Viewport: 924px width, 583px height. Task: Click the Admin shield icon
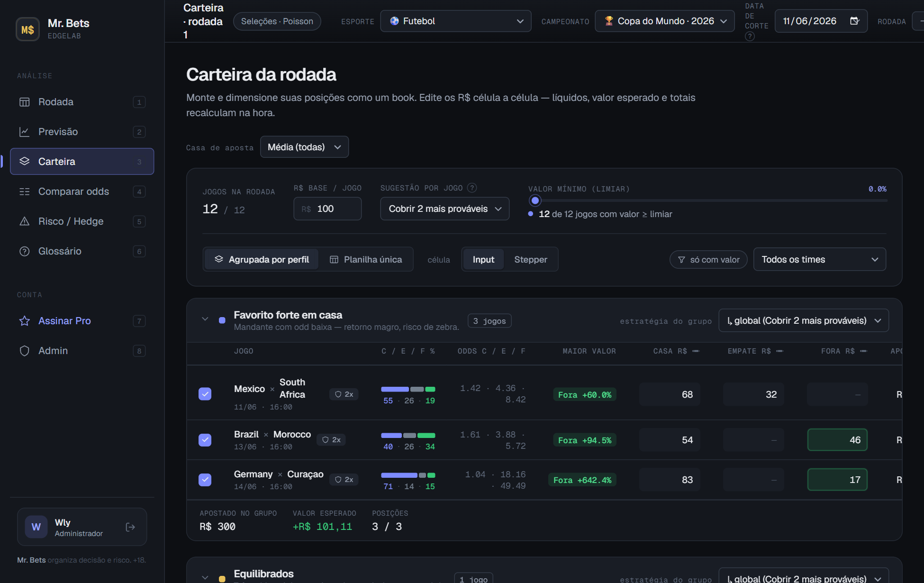pos(25,351)
